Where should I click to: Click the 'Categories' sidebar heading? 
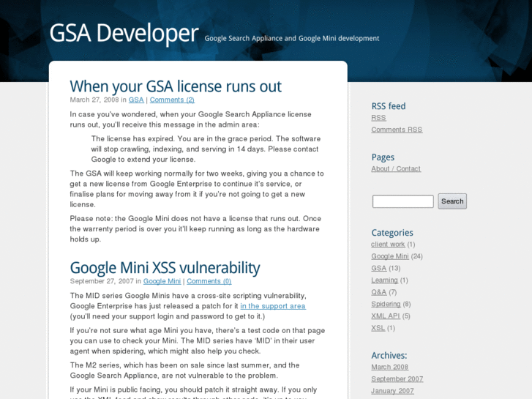[392, 233]
